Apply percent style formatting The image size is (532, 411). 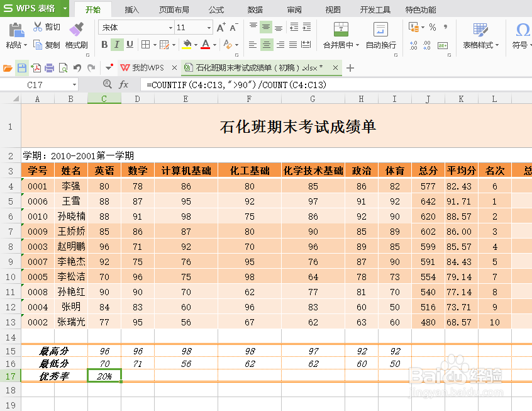point(433,28)
